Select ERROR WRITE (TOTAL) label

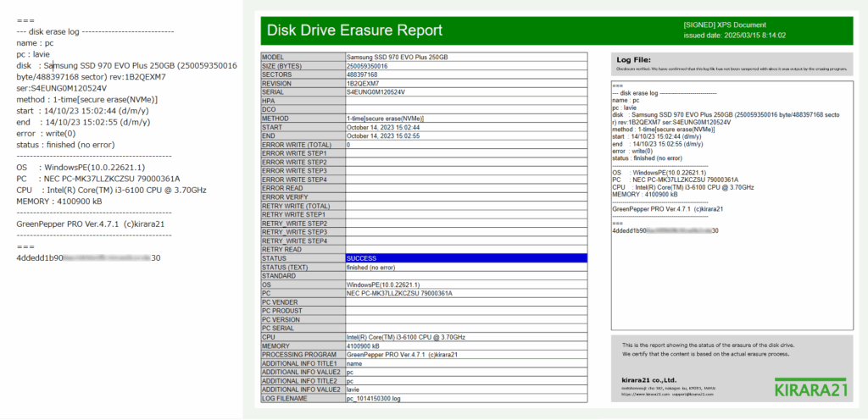pos(303,145)
